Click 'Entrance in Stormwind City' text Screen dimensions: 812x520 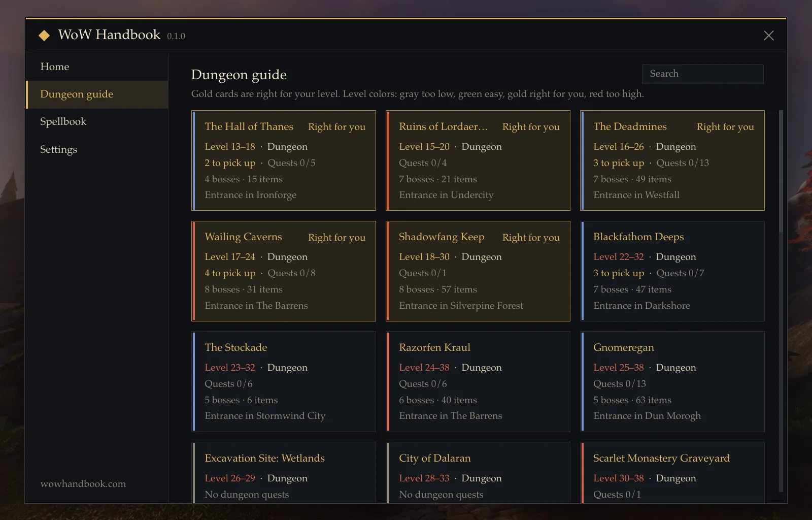265,415
